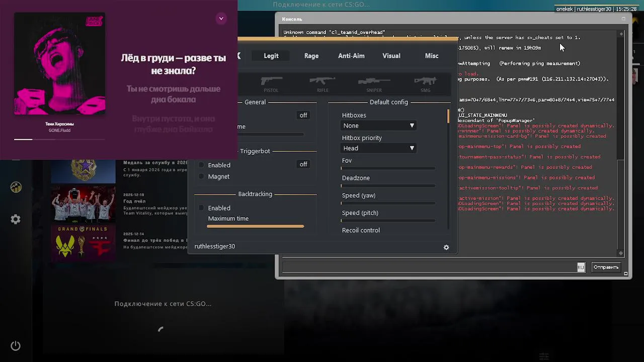
Task: Click the console resize grip icon
Action: pos(625,274)
